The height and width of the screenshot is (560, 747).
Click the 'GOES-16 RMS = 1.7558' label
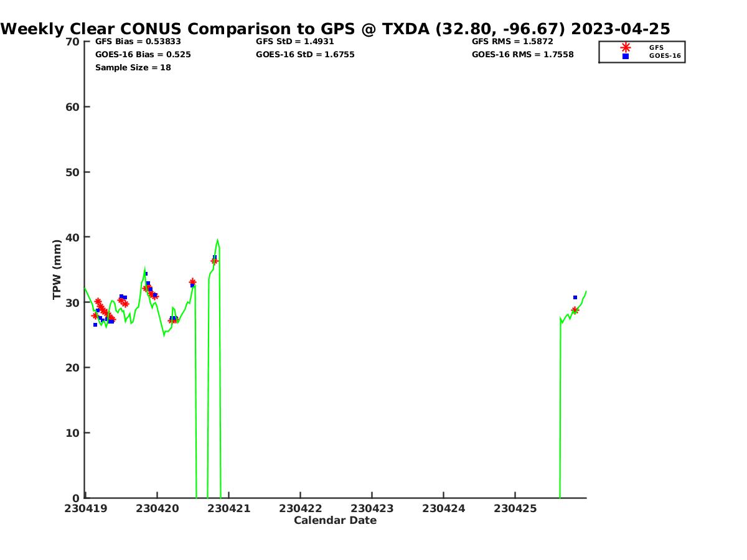point(523,54)
